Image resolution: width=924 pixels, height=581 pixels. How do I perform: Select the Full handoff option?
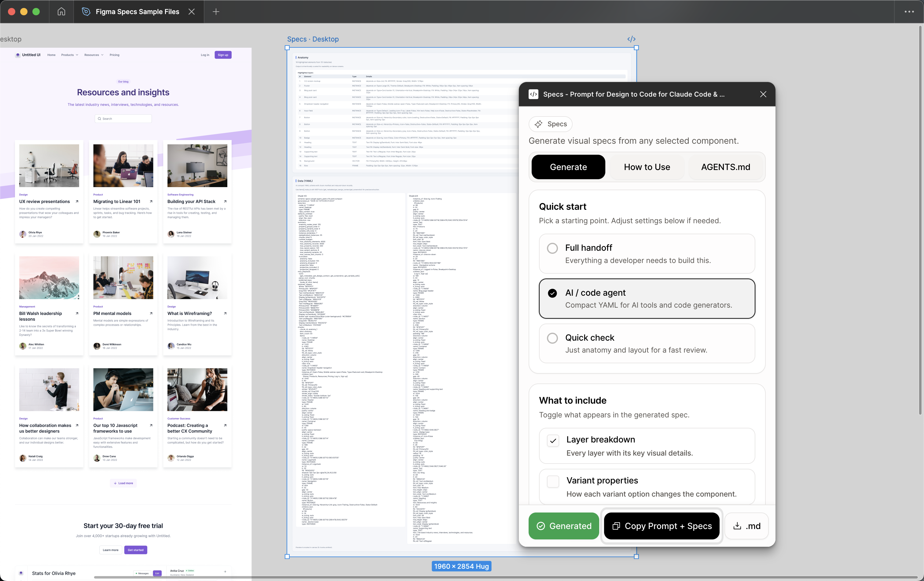click(x=552, y=248)
